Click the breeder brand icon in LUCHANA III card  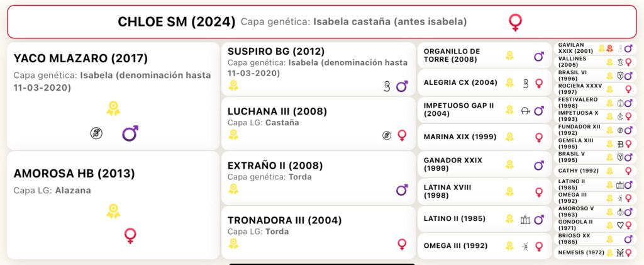point(387,135)
